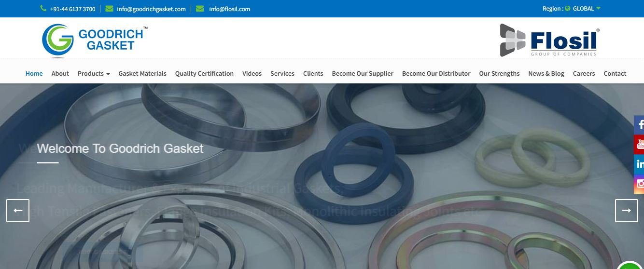The height and width of the screenshot is (269, 644).
Task: Open Become Our Distributor page
Action: click(436, 73)
